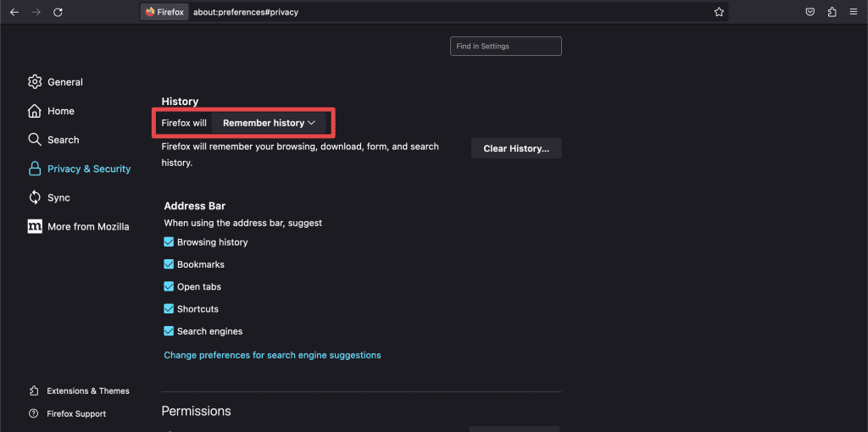Click the Firefox logo identity icon
This screenshot has width=868, height=432.
[x=151, y=13]
